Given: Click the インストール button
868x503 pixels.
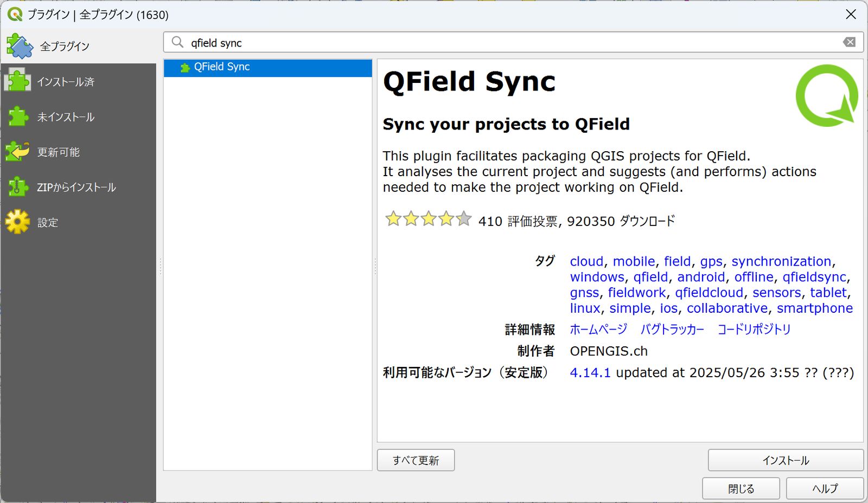Looking at the screenshot, I should pos(786,460).
